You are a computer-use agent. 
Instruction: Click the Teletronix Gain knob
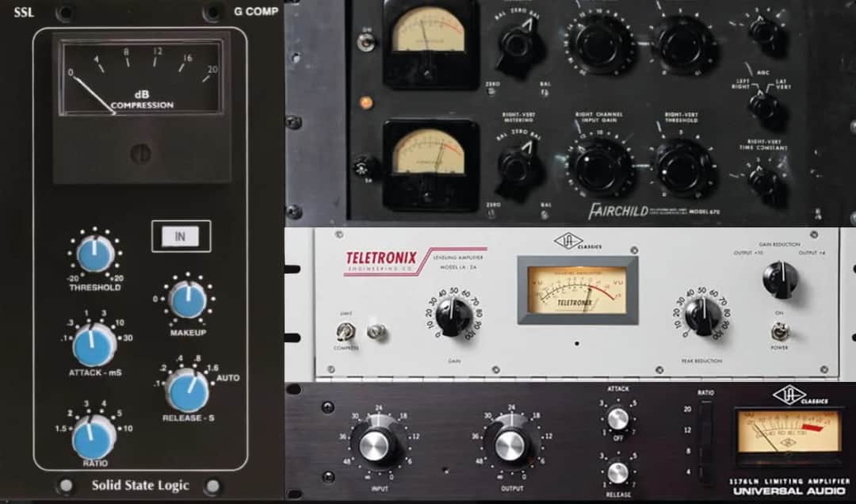coord(454,318)
